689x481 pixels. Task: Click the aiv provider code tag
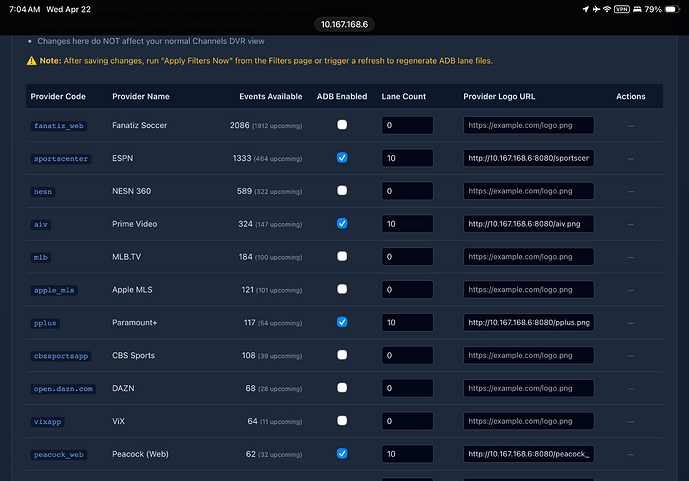pyautogui.click(x=40, y=224)
